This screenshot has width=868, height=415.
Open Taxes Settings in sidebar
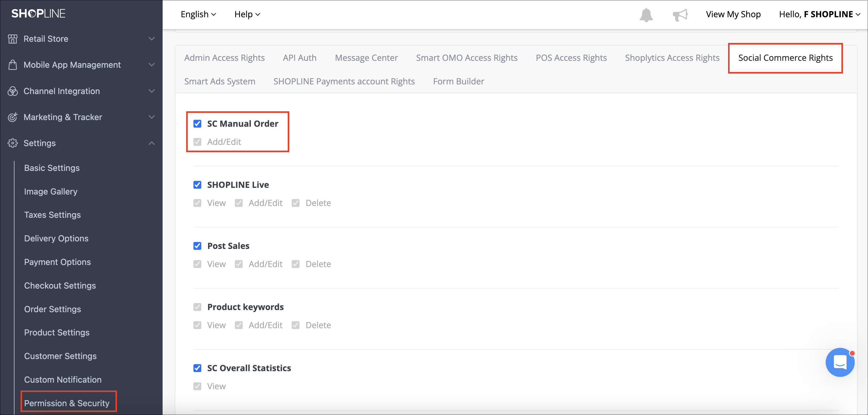[53, 215]
